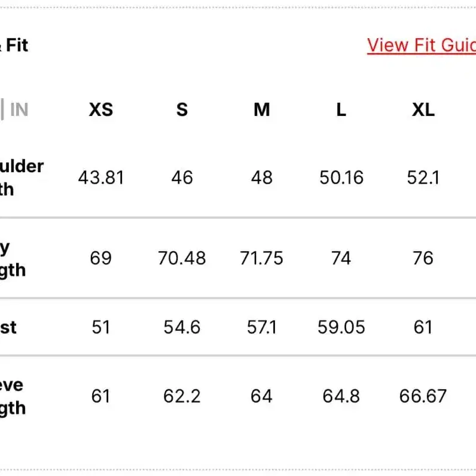The image size is (476, 476).
Task: Click L chest value 59.05
Action: pyautogui.click(x=341, y=327)
